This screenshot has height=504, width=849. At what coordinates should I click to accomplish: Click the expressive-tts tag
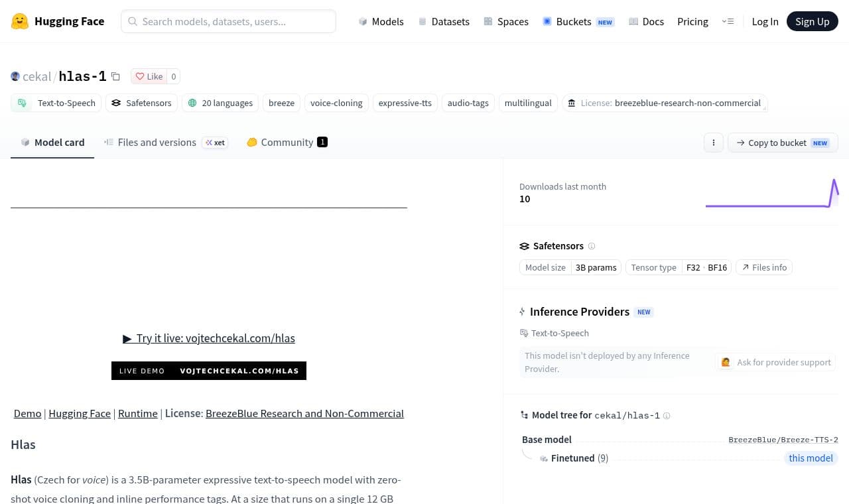tap(405, 103)
